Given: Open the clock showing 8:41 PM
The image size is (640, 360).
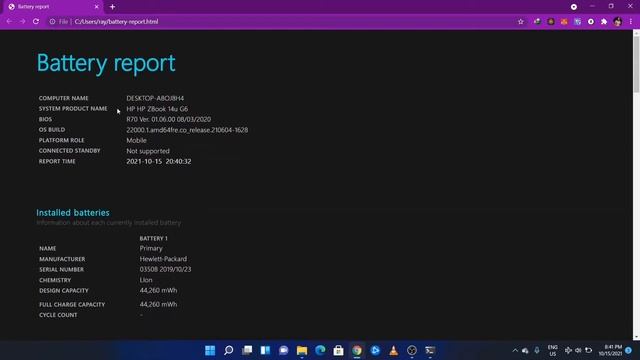Looking at the screenshot, I should coord(610,350).
